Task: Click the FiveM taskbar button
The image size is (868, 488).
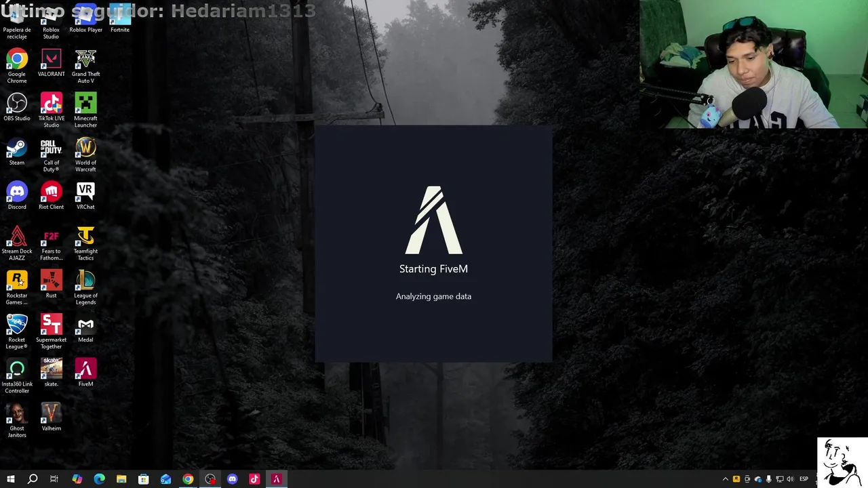Action: click(x=277, y=479)
